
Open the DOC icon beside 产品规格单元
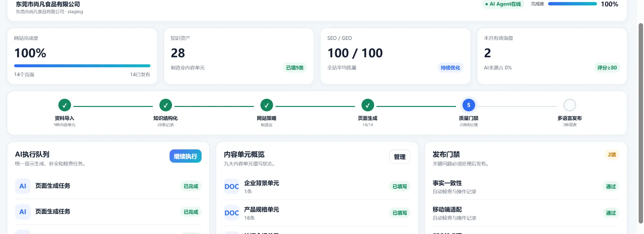pyautogui.click(x=231, y=213)
